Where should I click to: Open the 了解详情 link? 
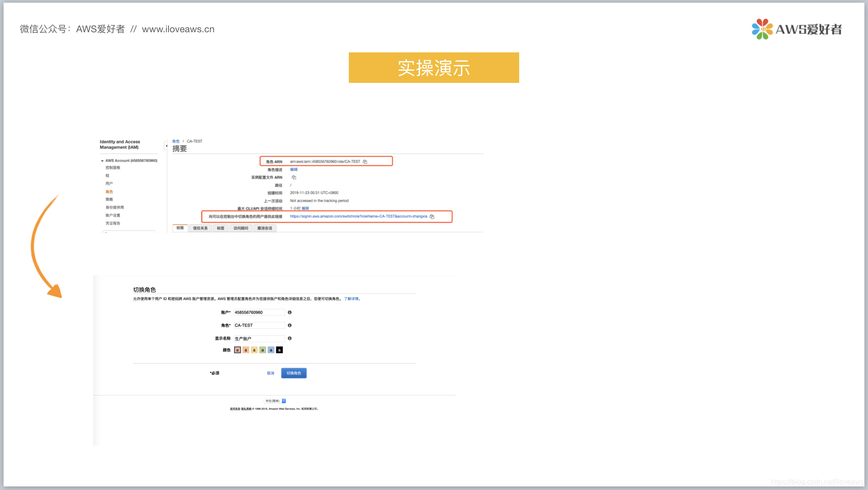(x=352, y=299)
